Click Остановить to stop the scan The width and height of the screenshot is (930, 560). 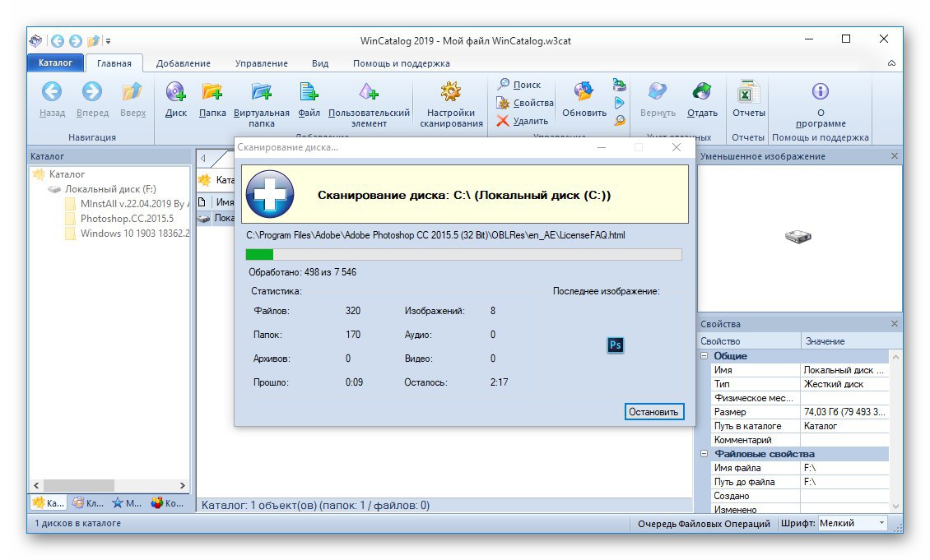653,412
